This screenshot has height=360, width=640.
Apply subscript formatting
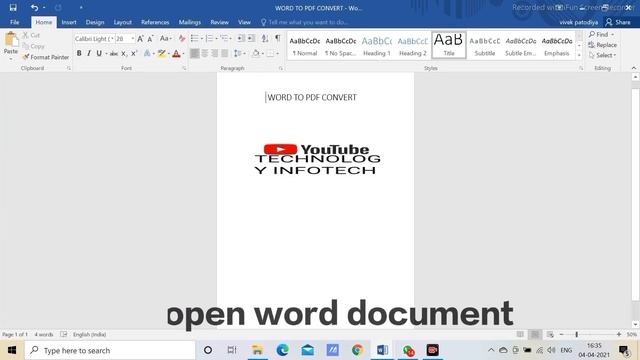point(124,53)
